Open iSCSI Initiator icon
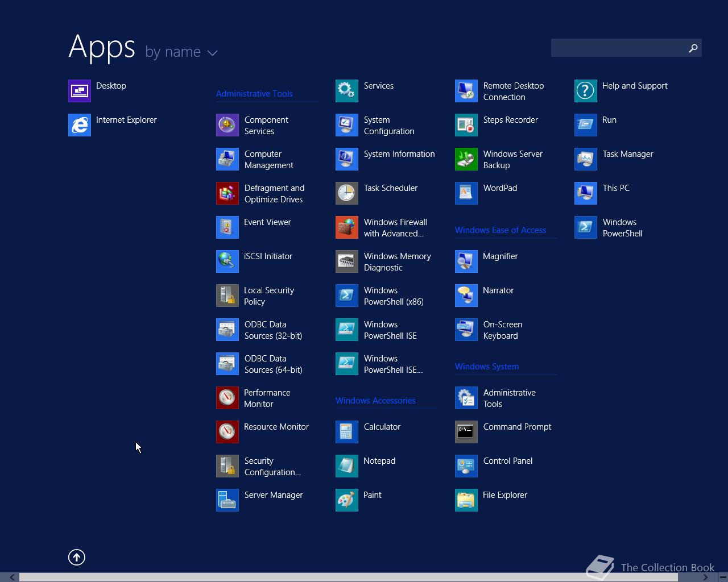The image size is (728, 582). 227,261
